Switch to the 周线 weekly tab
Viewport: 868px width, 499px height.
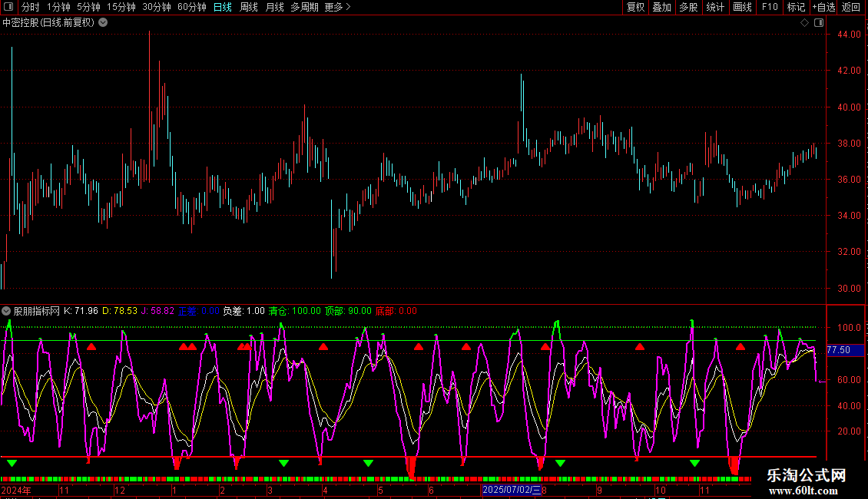pyautogui.click(x=249, y=7)
